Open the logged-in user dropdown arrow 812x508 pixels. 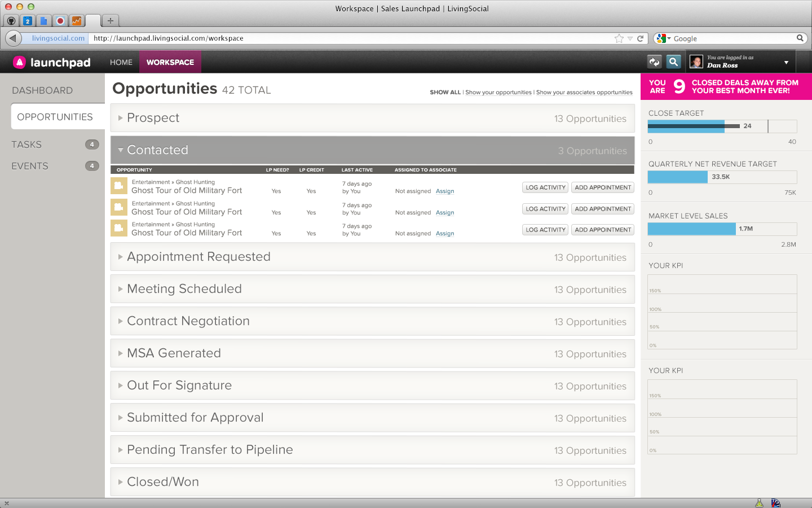pyautogui.click(x=786, y=62)
